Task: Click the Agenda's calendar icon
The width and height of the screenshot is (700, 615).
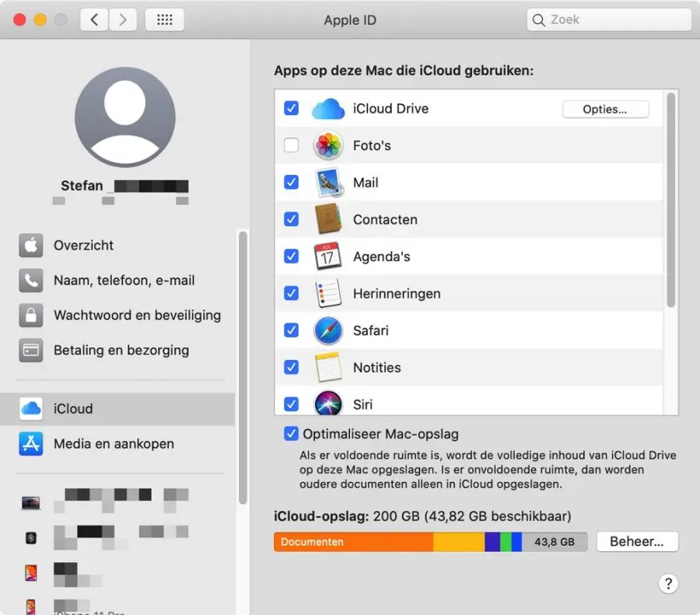Action: click(x=327, y=256)
